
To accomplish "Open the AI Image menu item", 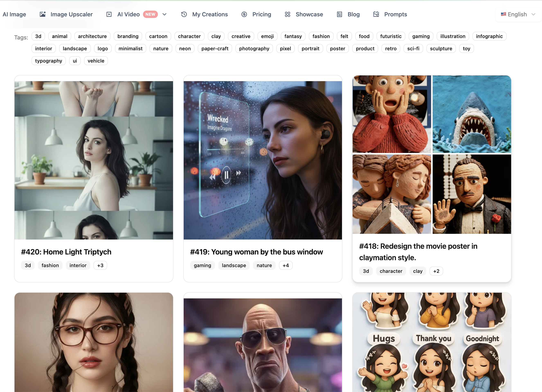I will tap(14, 14).
